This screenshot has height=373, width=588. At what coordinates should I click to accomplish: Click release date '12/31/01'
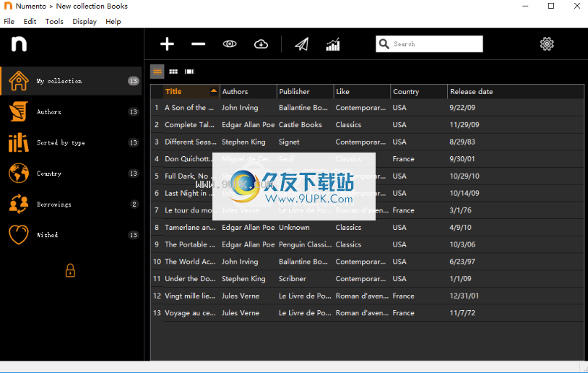point(464,296)
